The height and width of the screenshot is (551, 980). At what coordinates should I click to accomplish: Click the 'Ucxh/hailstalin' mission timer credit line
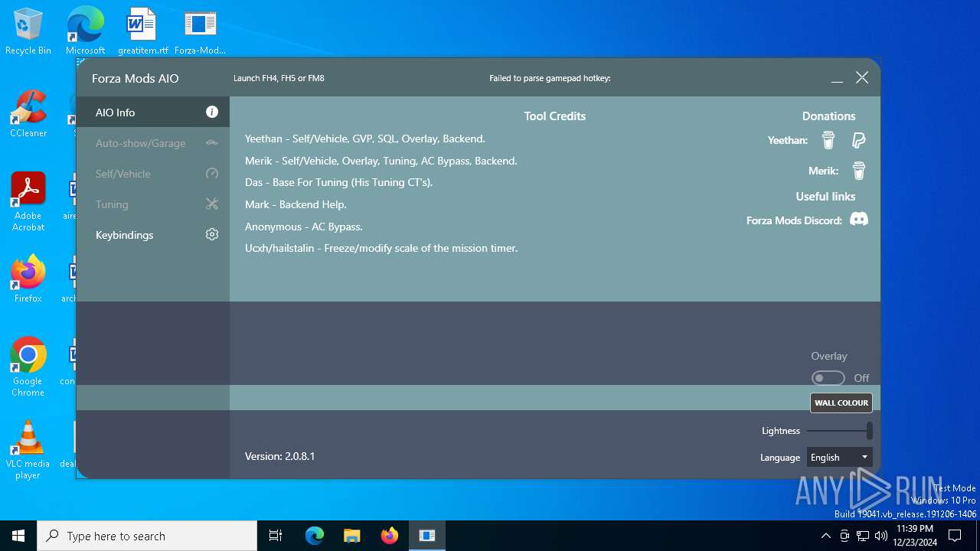tap(381, 248)
